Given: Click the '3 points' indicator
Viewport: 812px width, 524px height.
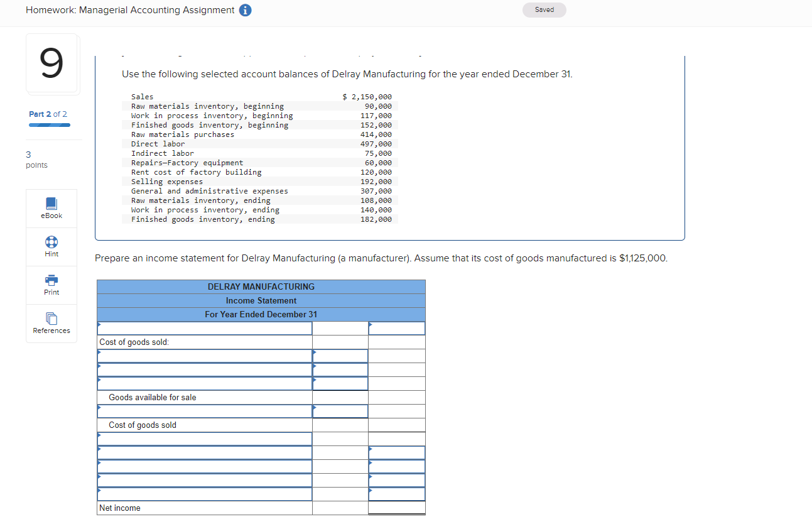Looking at the screenshot, I should click(36, 160).
